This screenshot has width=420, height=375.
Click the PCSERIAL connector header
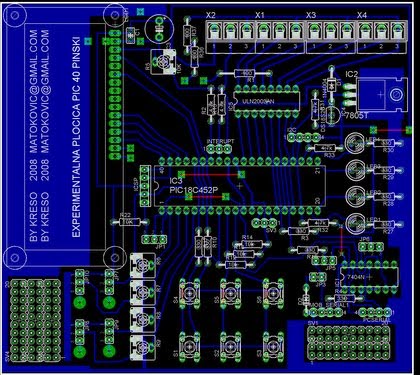tap(375, 312)
